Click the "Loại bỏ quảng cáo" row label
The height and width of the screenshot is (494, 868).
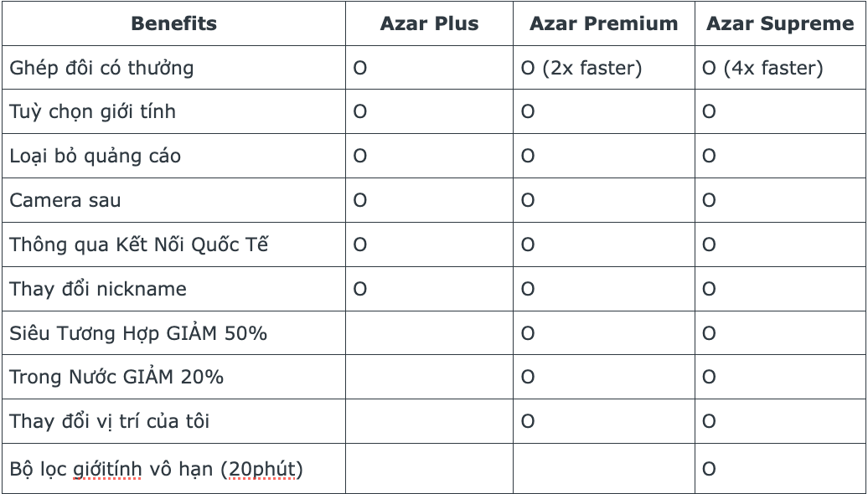(x=95, y=156)
